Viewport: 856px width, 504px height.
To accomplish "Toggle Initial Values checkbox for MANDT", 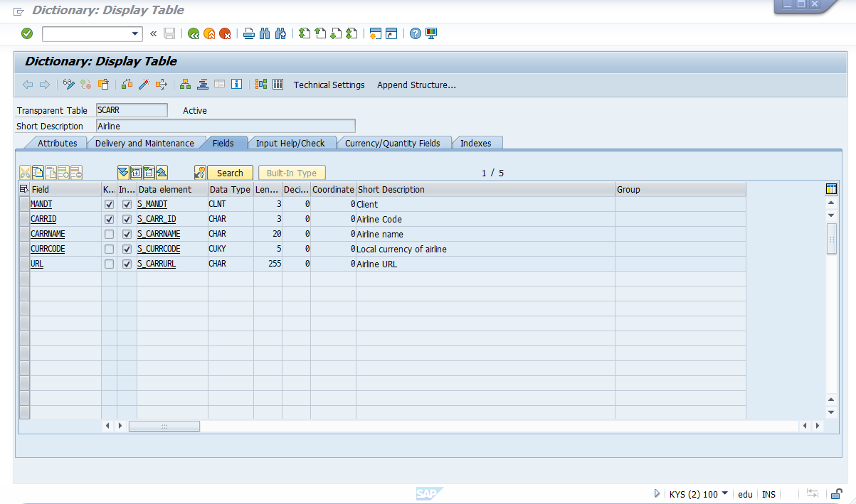I will [127, 204].
